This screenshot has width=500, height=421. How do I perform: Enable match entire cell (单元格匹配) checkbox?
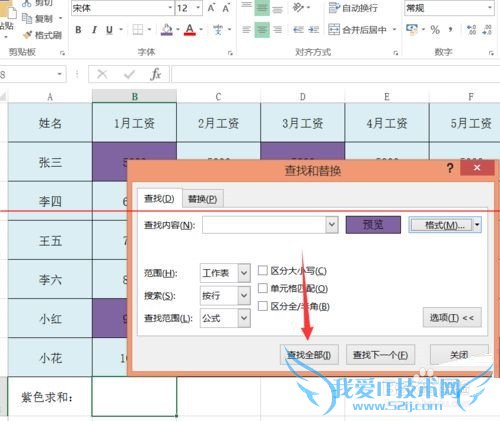pos(263,288)
